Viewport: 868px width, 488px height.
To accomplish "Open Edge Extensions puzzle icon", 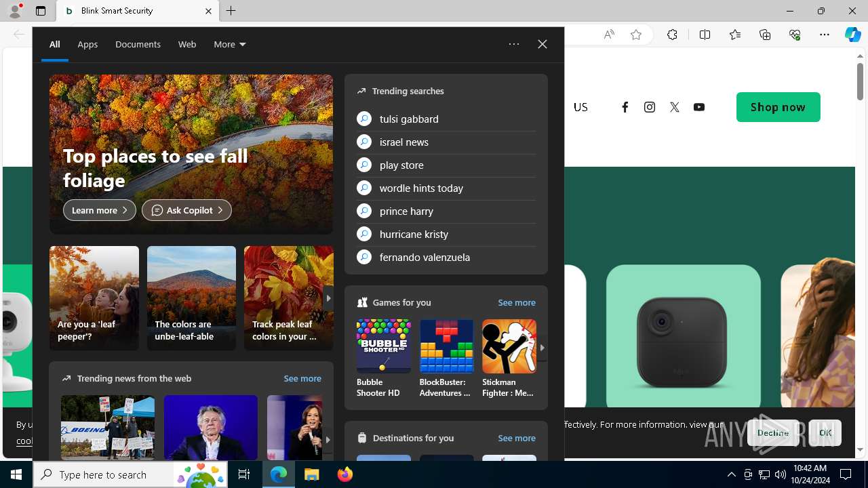I will 672,35.
